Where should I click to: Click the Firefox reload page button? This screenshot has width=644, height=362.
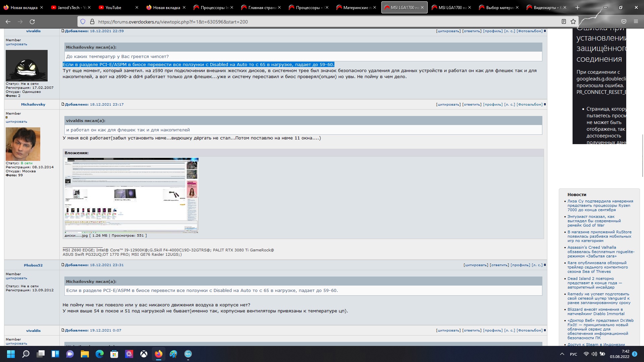pos(32,22)
